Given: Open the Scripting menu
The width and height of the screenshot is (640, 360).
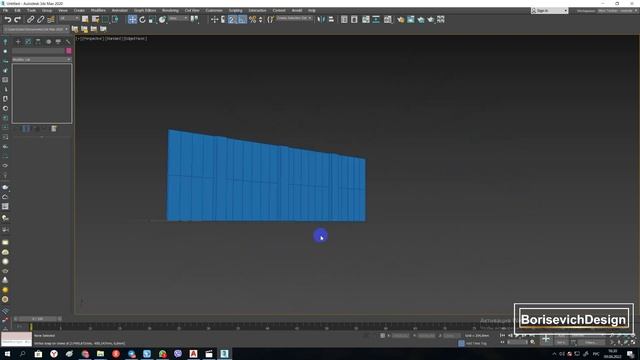Looking at the screenshot, I should tap(236, 11).
